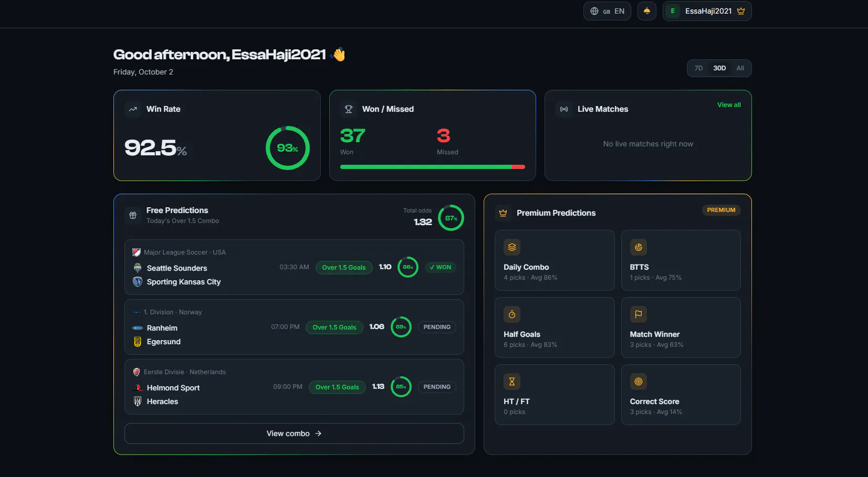Click PENDING badge on Helmond Sport match
868x477 pixels.
tap(437, 387)
